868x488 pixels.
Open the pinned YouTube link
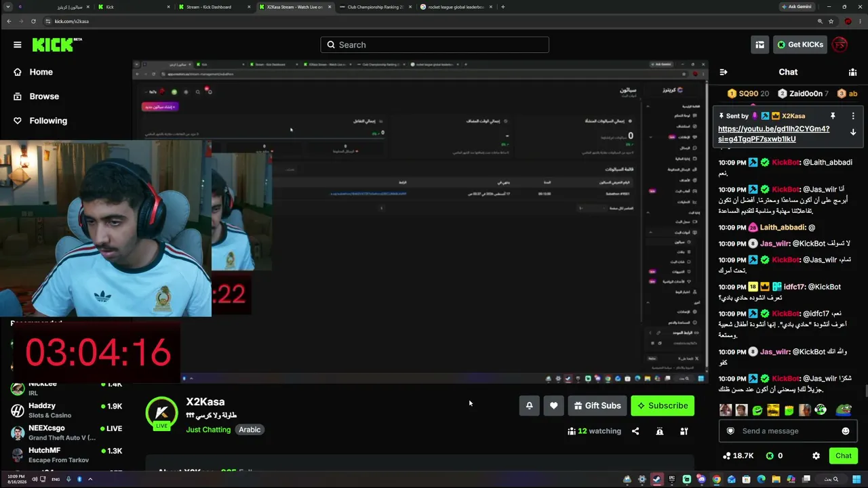coord(773,134)
